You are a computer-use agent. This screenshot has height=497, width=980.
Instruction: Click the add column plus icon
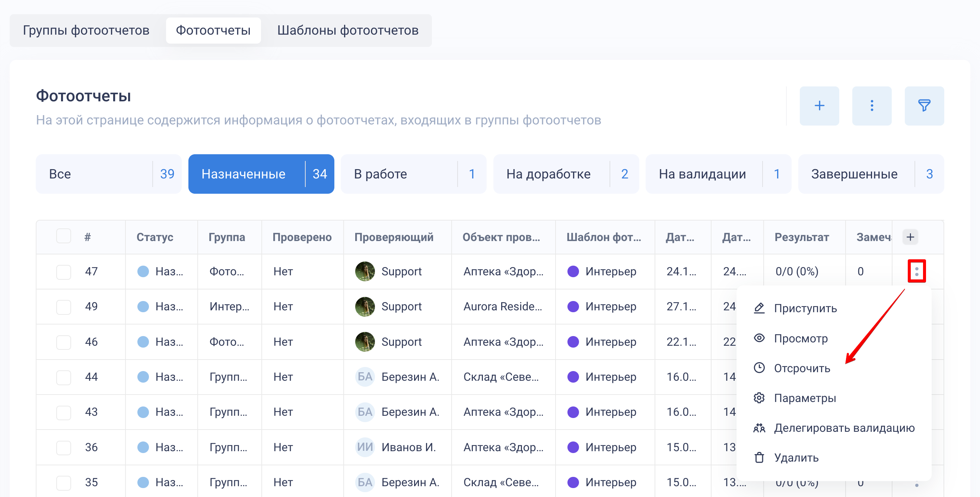point(910,237)
